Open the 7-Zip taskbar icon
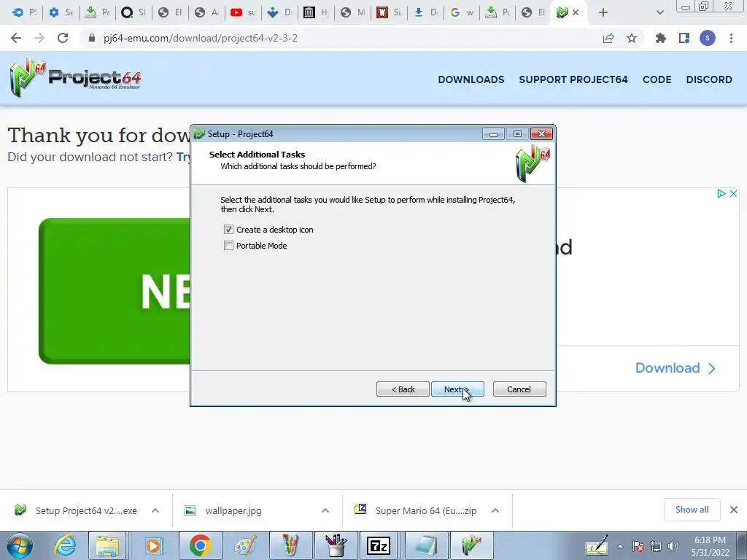 (x=379, y=545)
